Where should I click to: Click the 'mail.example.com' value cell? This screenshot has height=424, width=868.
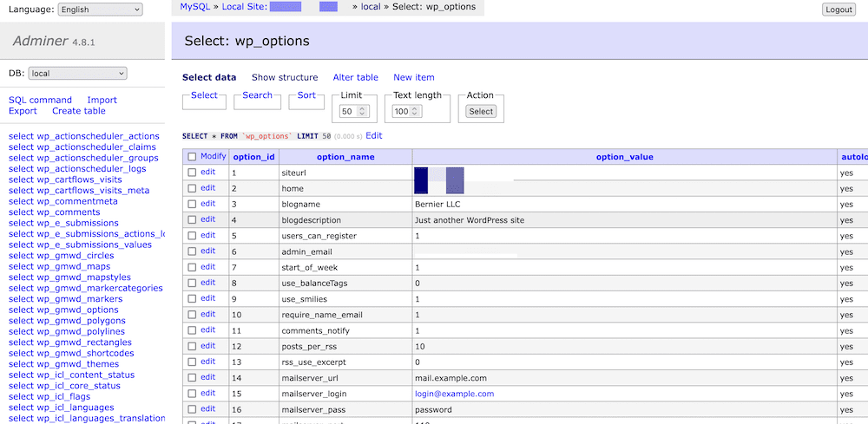click(x=624, y=378)
